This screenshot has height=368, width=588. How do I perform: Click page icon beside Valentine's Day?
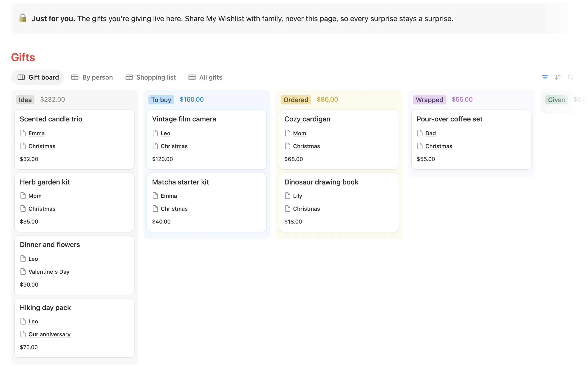[23, 272]
